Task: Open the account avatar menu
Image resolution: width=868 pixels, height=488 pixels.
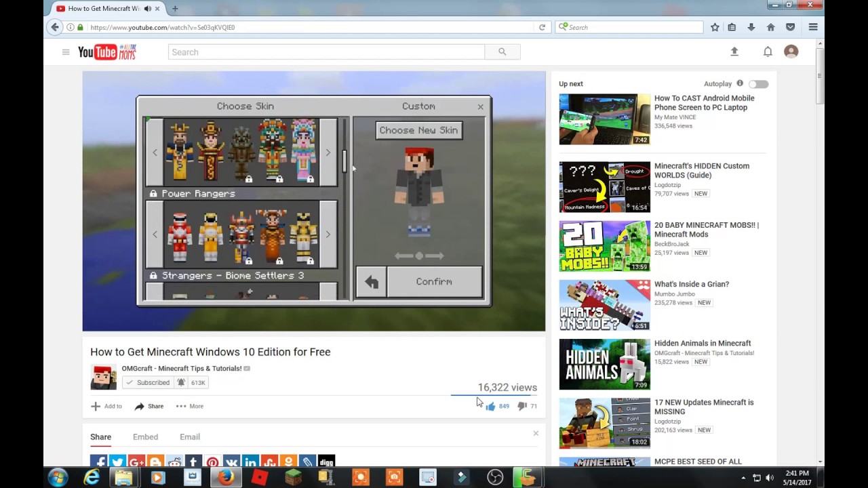Action: (x=791, y=52)
